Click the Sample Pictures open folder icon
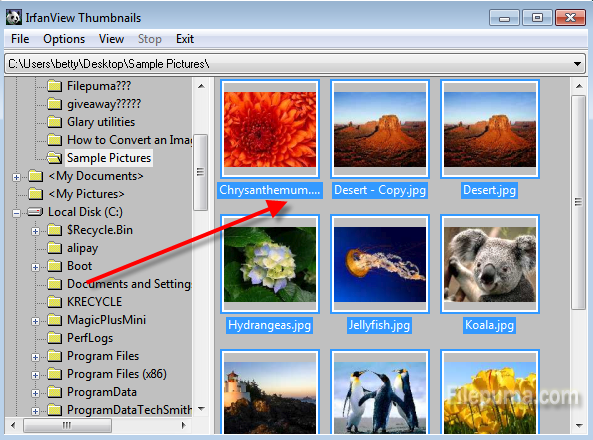Screen dimensions: 593x440 click(54, 158)
